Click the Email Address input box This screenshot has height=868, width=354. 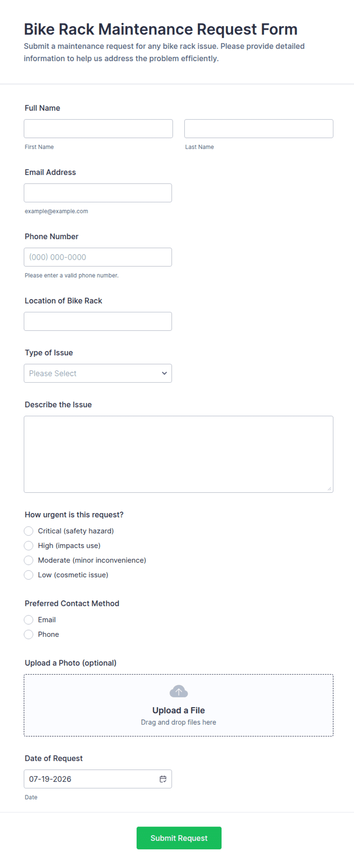[98, 193]
